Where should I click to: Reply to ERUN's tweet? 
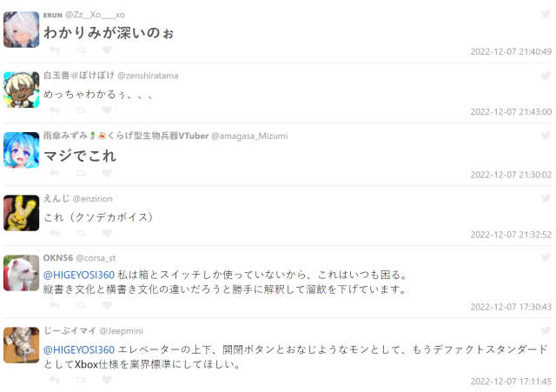[x=55, y=50]
